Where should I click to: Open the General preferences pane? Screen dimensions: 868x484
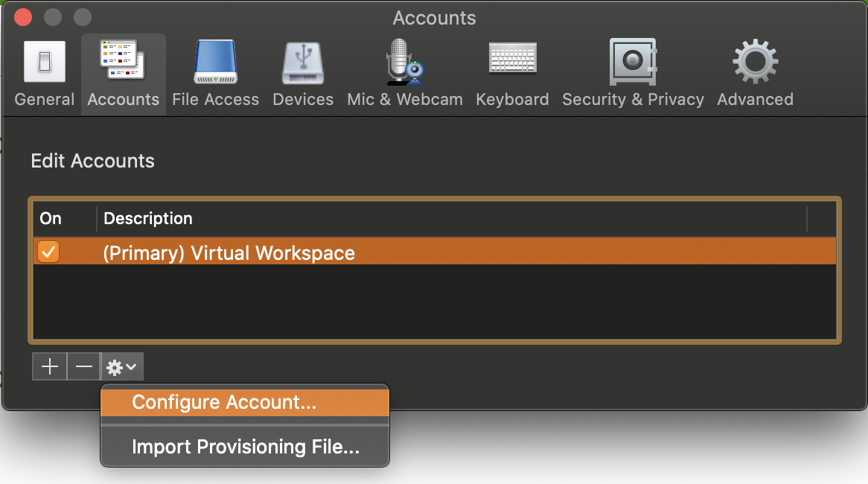[x=45, y=74]
